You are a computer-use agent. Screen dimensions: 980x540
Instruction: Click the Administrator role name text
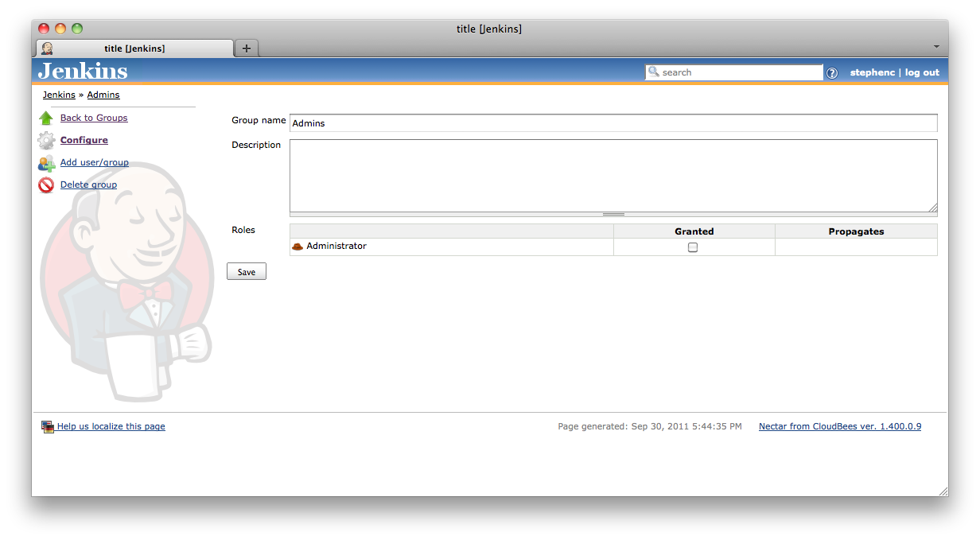coord(336,246)
